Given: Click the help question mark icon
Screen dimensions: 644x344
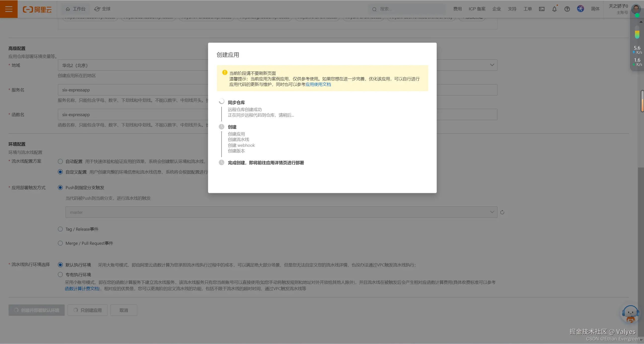Looking at the screenshot, I should click(x=567, y=9).
